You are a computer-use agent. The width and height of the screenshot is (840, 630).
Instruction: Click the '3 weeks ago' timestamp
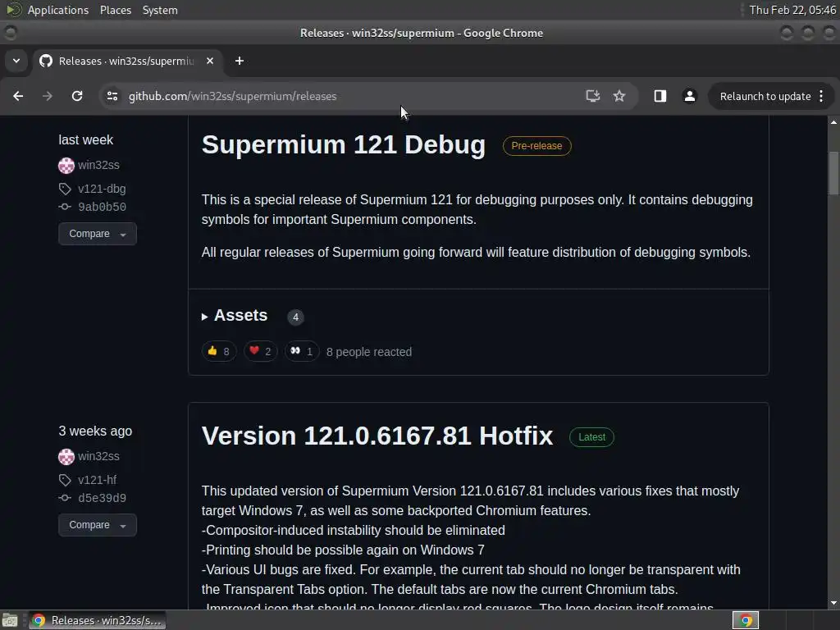[x=95, y=431]
